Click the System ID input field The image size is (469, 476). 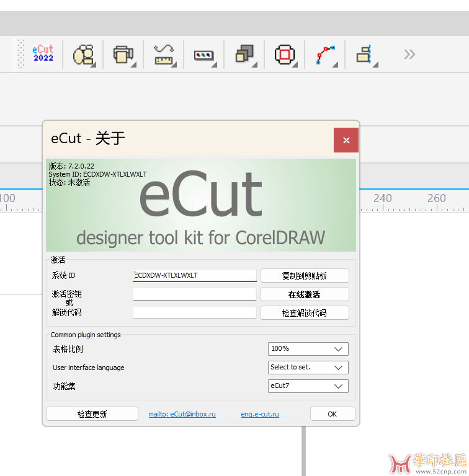195,275
